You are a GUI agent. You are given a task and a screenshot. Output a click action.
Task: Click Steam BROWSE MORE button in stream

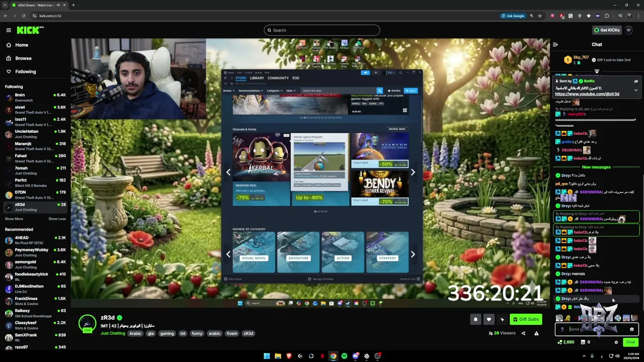(396, 129)
